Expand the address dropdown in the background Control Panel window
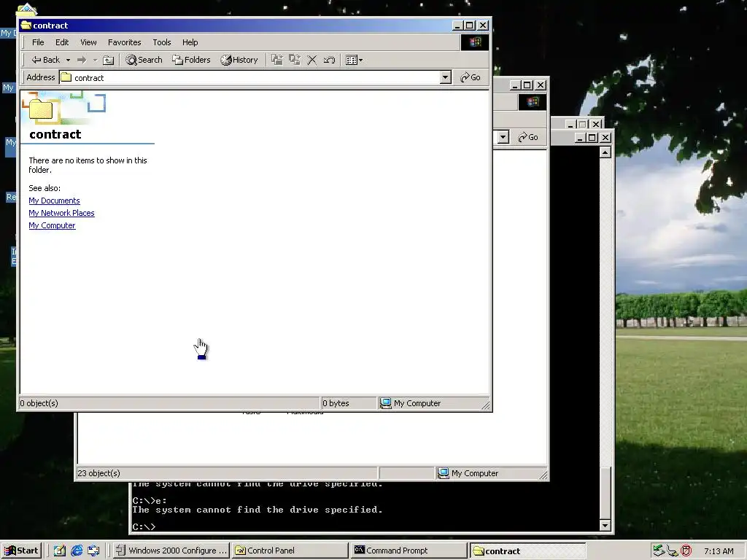This screenshot has width=747, height=560. pyautogui.click(x=503, y=137)
